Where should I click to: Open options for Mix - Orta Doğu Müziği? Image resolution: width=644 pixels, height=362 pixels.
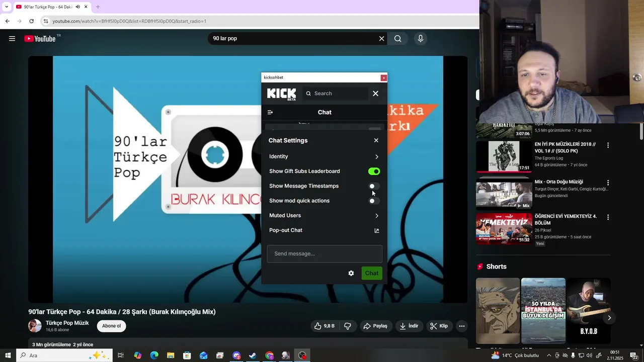coord(608,183)
